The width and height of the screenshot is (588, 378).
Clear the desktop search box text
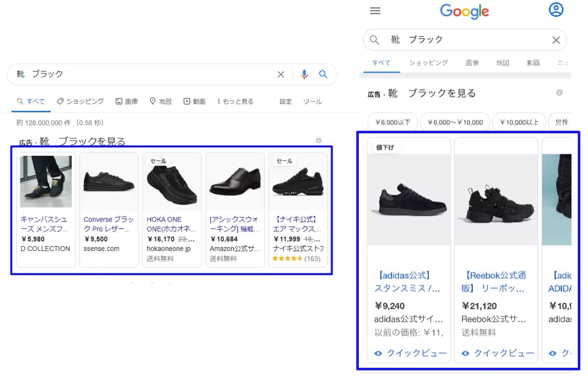pyautogui.click(x=281, y=75)
